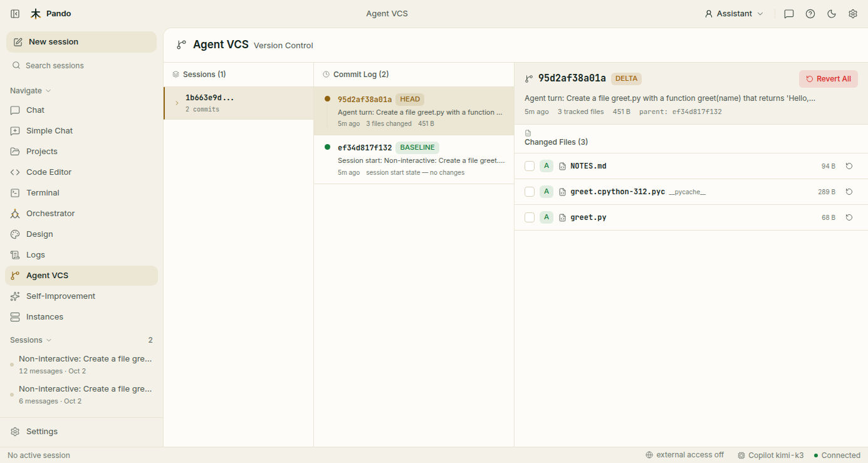Open the 6 messages session
Image resolution: width=868 pixels, height=463 pixels.
click(81, 395)
